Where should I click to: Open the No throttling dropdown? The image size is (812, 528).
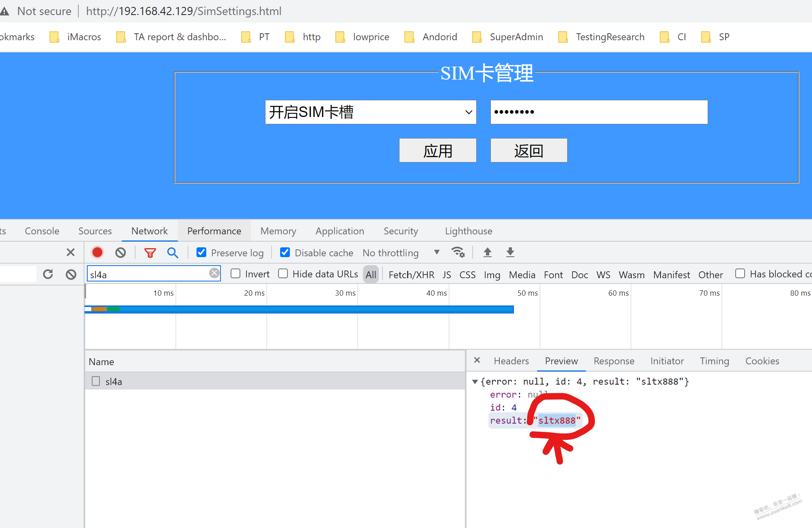pyautogui.click(x=401, y=253)
